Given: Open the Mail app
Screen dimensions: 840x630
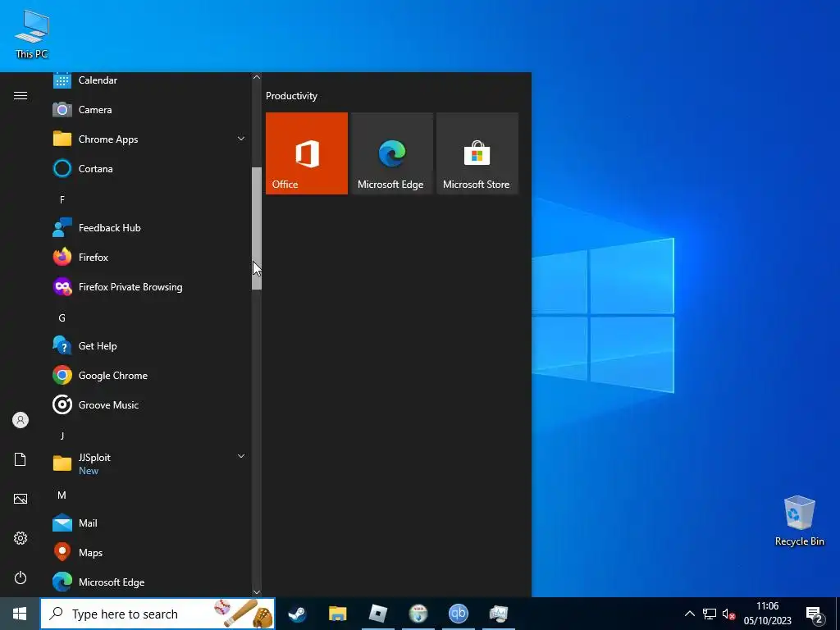Looking at the screenshot, I should point(150,523).
